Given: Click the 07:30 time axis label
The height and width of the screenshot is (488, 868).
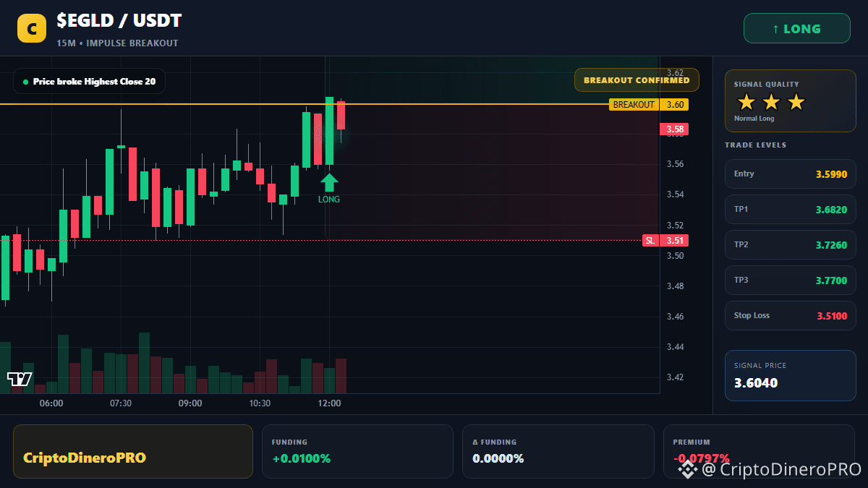Looking at the screenshot, I should click(x=121, y=403).
